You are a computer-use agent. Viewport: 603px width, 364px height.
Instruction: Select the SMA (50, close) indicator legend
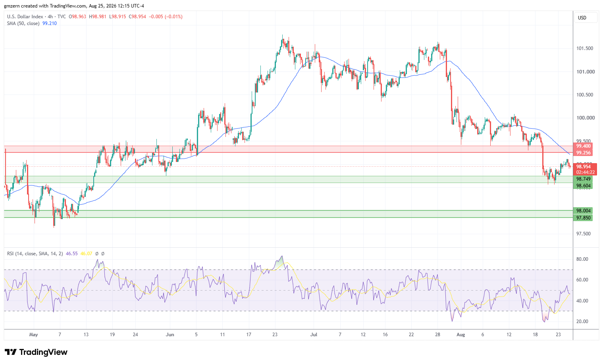pyautogui.click(x=23, y=23)
